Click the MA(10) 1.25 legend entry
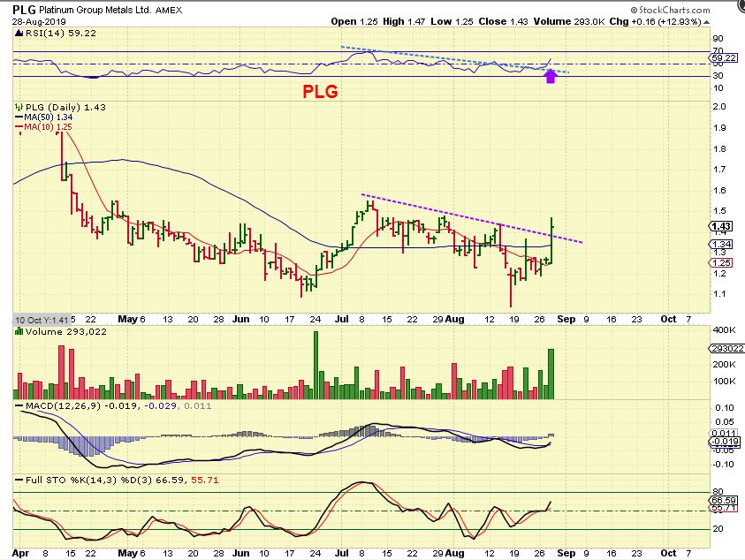The height and width of the screenshot is (560, 745). pos(43,127)
